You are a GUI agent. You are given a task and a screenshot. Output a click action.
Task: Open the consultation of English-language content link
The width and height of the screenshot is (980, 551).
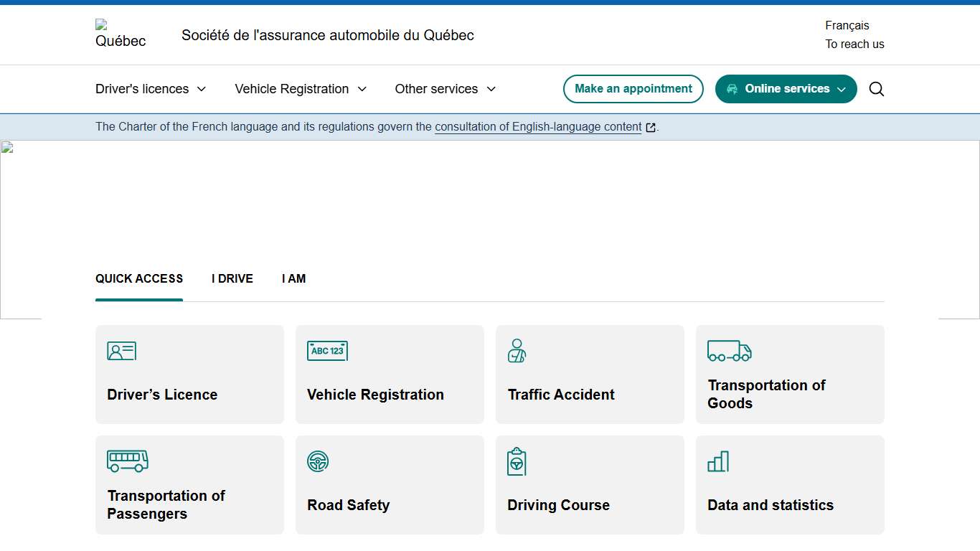point(538,127)
